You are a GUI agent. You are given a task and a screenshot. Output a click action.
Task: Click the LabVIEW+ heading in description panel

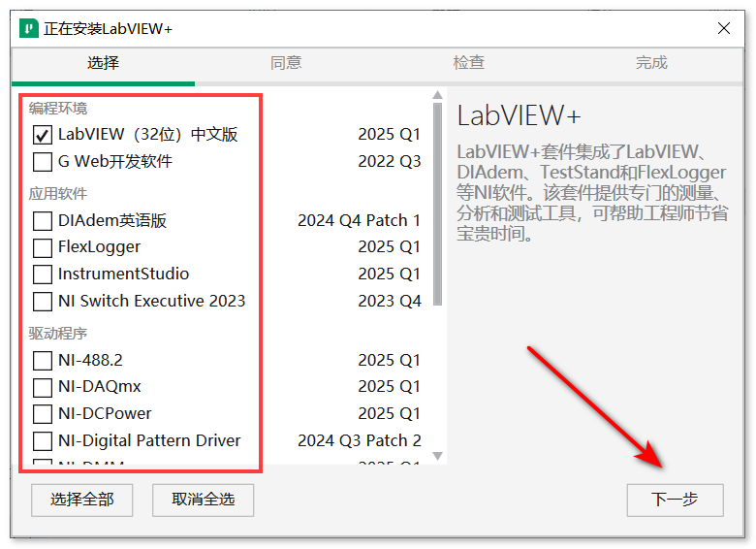[520, 116]
